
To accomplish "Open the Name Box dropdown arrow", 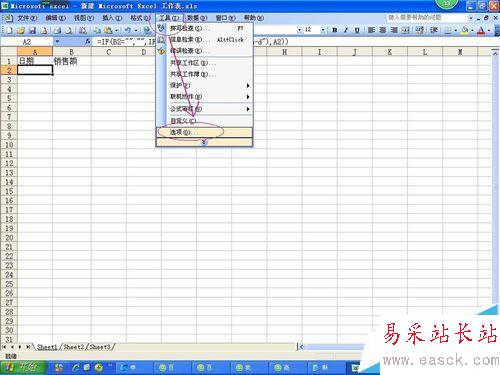I will point(57,41).
